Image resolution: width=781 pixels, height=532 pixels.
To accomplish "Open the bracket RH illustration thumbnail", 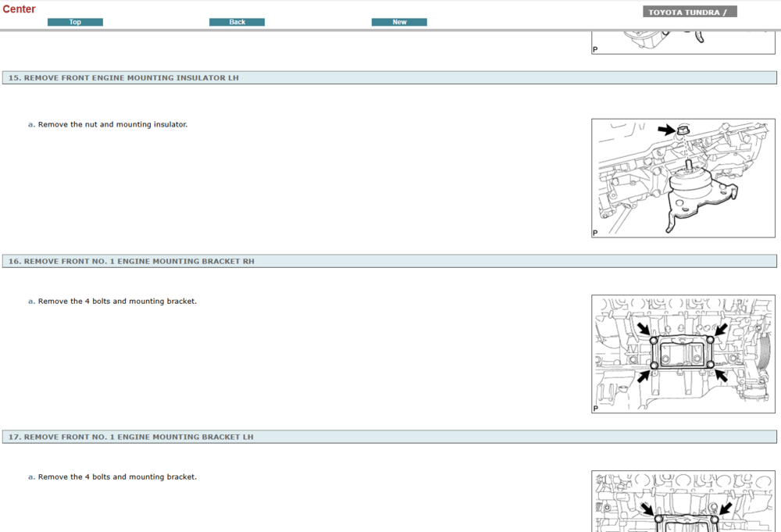I will 683,353.
